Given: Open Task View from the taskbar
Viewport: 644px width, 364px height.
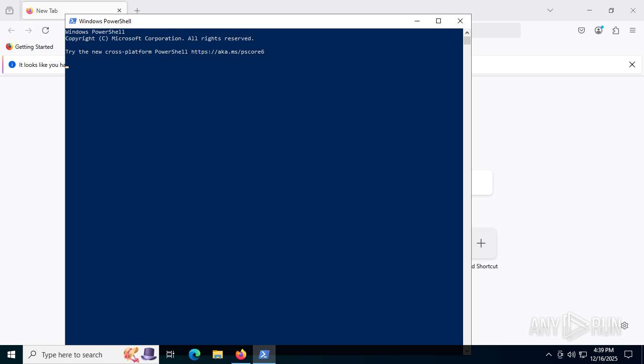Looking at the screenshot, I should (x=170, y=355).
